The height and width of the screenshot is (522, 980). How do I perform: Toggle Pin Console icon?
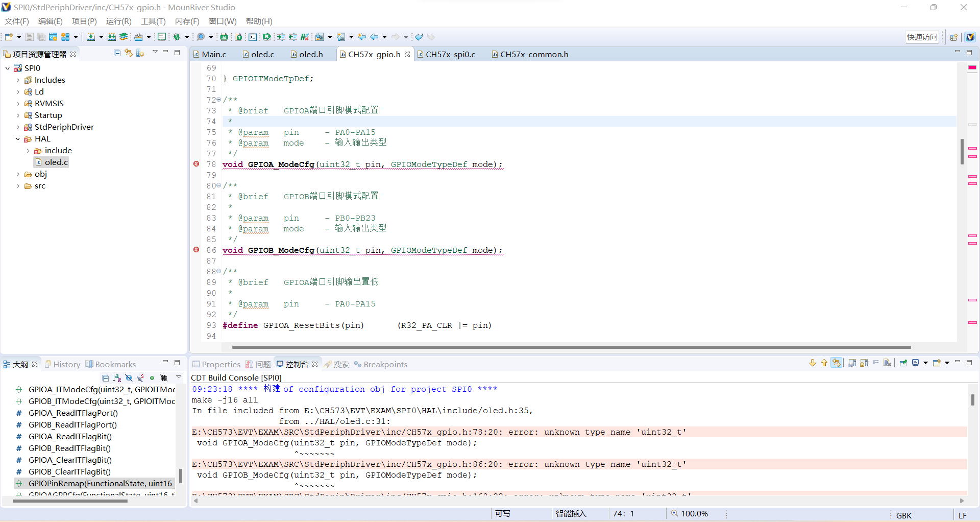click(903, 363)
